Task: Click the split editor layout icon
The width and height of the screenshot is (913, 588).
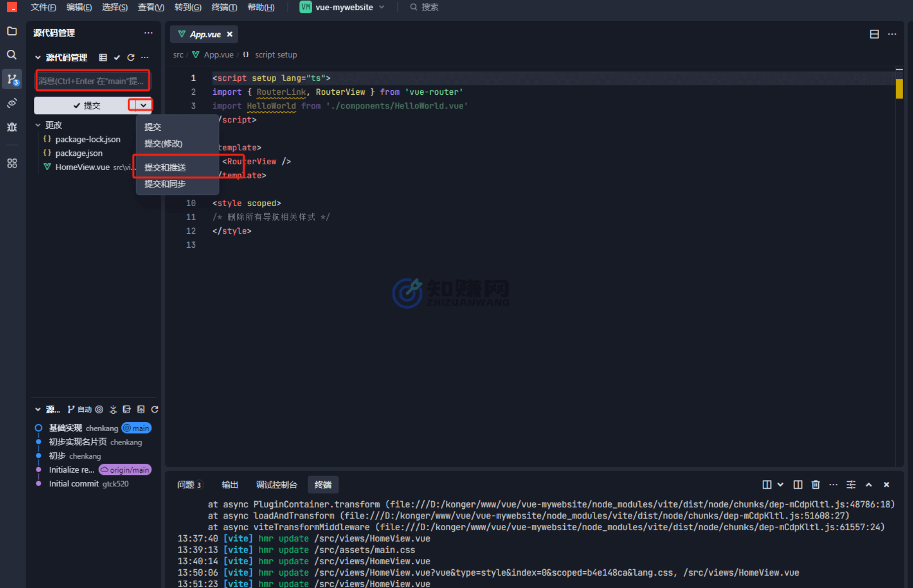Action: click(x=874, y=34)
